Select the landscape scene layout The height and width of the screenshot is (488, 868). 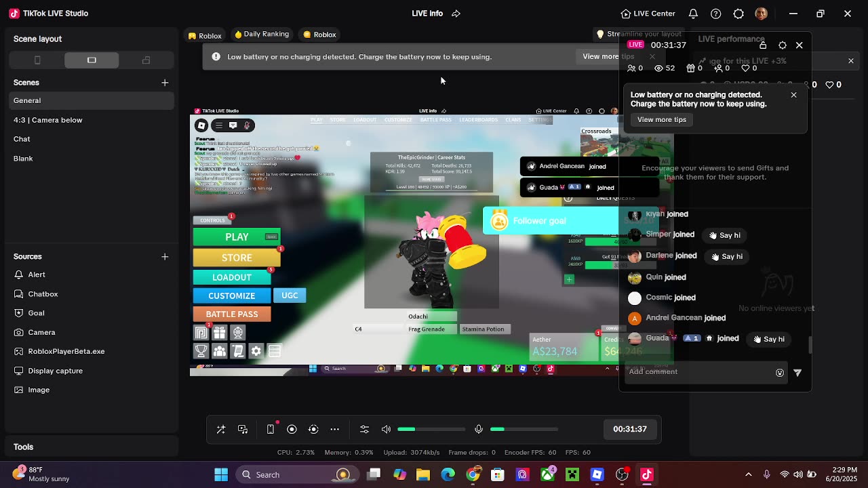92,60
